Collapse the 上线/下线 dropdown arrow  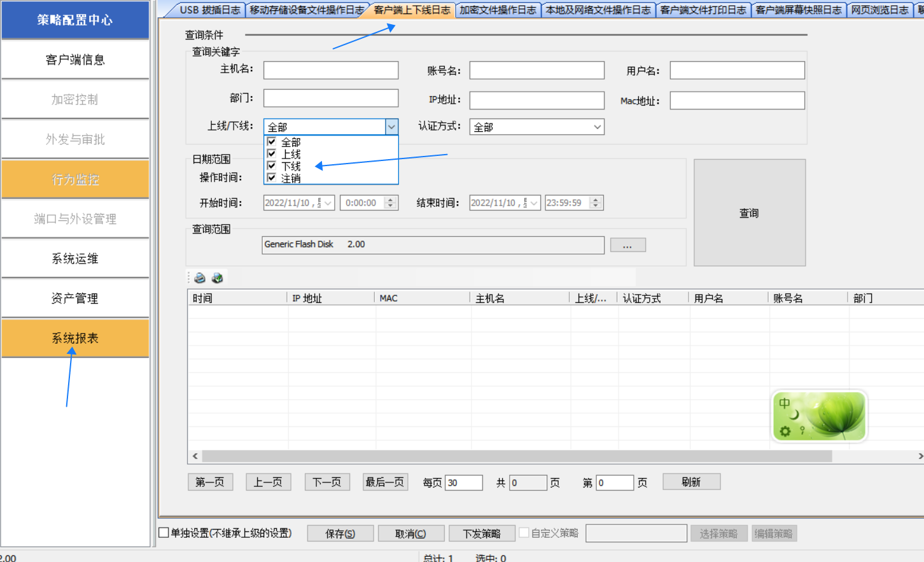click(x=391, y=127)
